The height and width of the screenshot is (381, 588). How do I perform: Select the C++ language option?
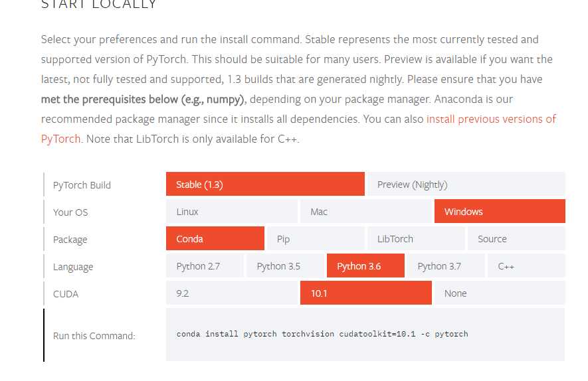(x=526, y=266)
